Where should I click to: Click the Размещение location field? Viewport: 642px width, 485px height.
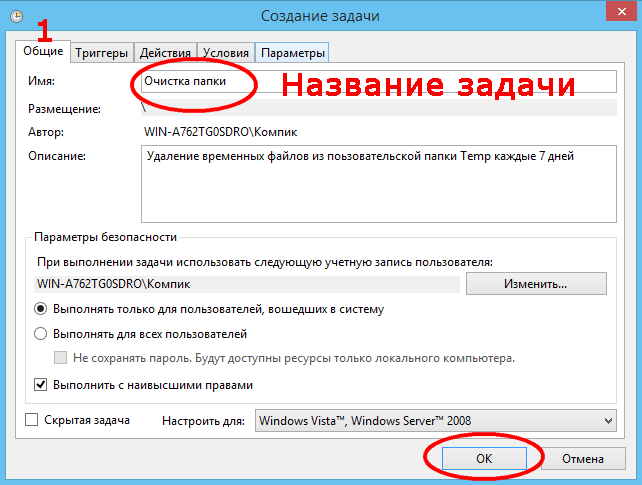click(378, 108)
